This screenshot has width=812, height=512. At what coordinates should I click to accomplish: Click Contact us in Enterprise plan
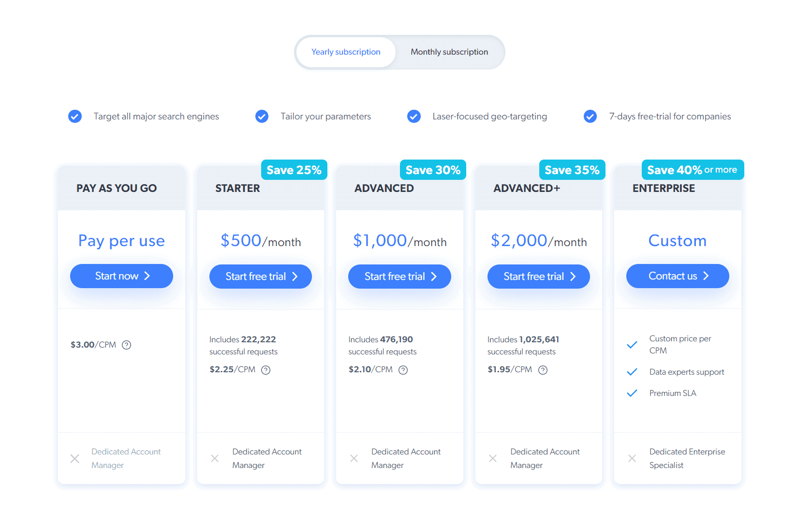pos(678,276)
